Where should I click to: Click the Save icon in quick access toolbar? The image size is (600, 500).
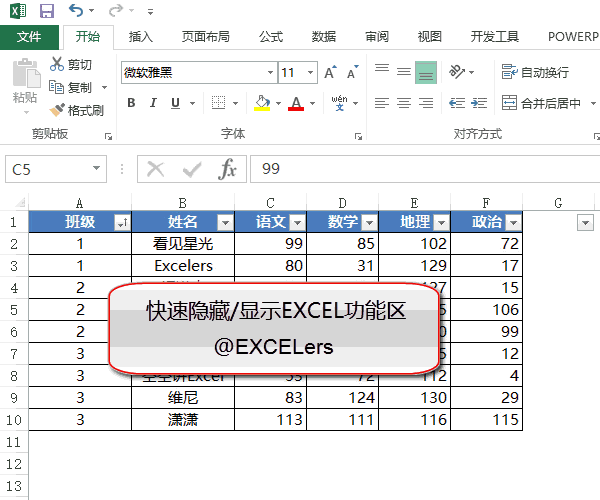(47, 11)
